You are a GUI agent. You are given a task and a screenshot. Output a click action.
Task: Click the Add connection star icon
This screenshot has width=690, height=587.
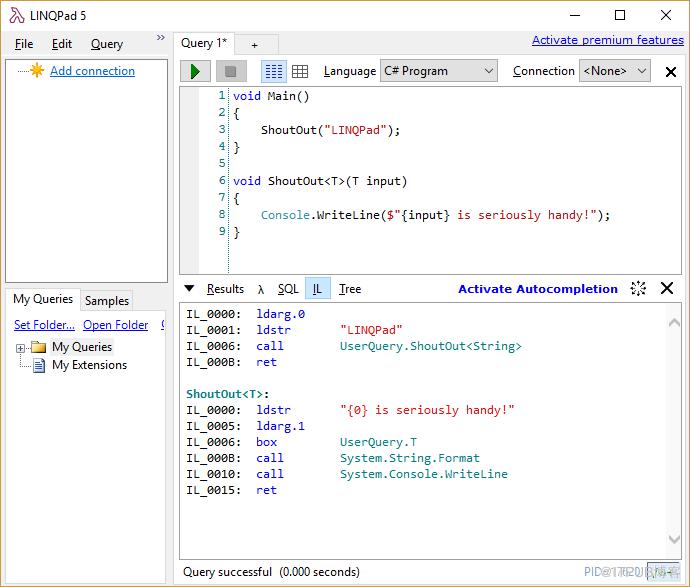[37, 70]
